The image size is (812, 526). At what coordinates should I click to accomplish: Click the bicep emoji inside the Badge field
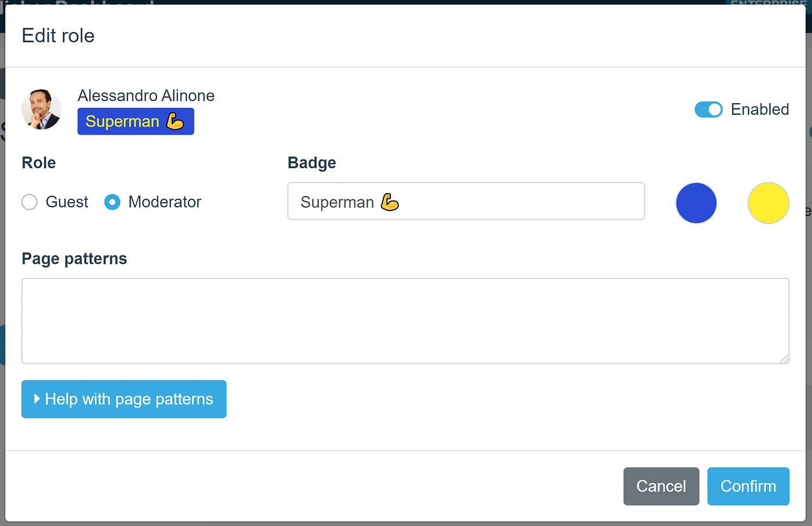(390, 202)
